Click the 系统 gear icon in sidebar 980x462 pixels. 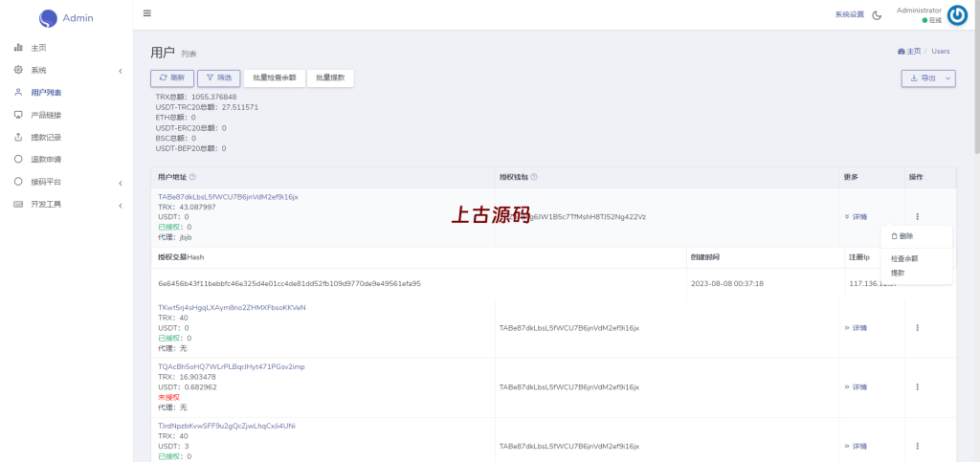tap(18, 70)
